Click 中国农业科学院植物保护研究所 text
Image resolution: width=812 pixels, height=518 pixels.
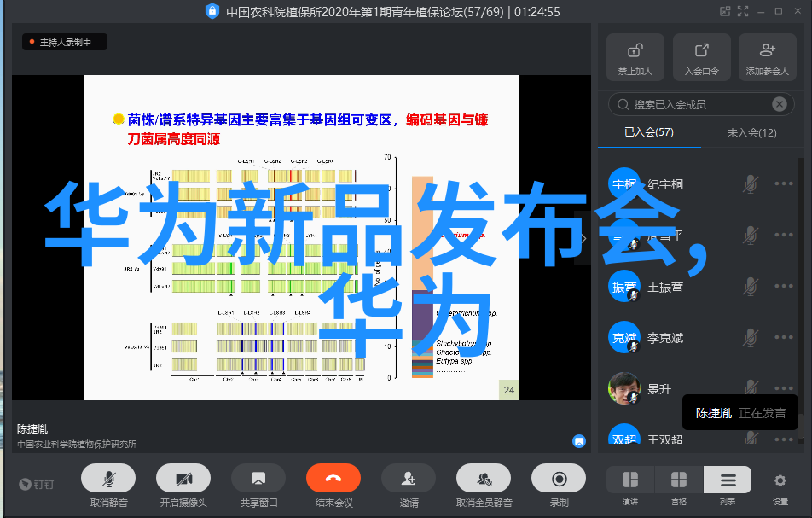77,444
